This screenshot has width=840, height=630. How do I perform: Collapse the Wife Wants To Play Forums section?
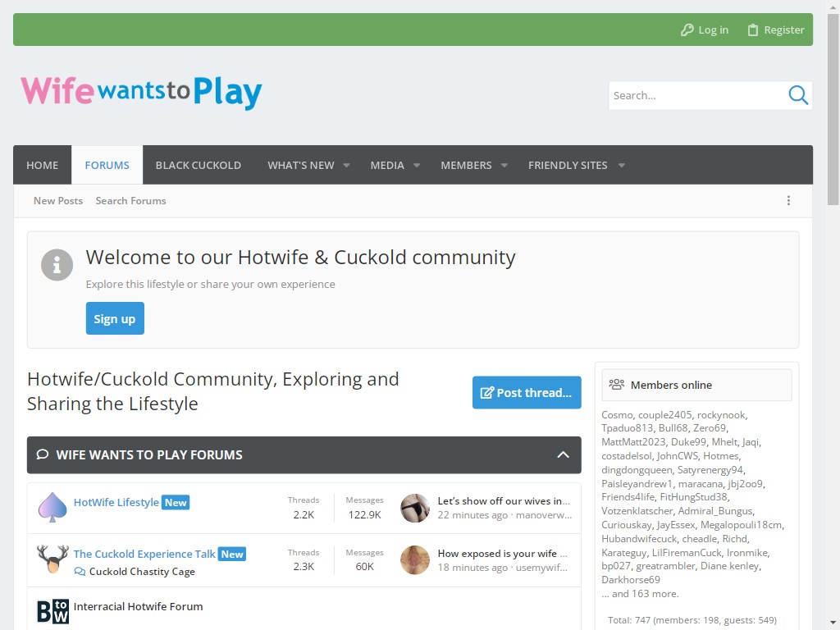(563, 454)
